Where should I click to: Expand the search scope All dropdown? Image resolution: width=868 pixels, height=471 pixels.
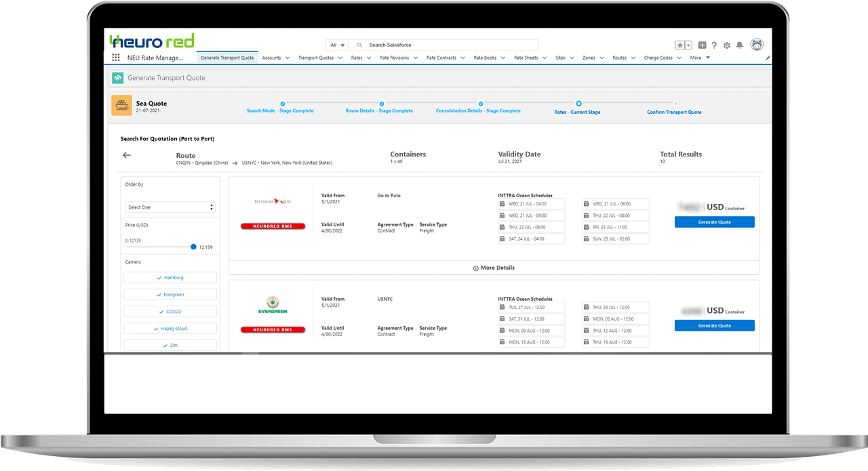[x=337, y=45]
